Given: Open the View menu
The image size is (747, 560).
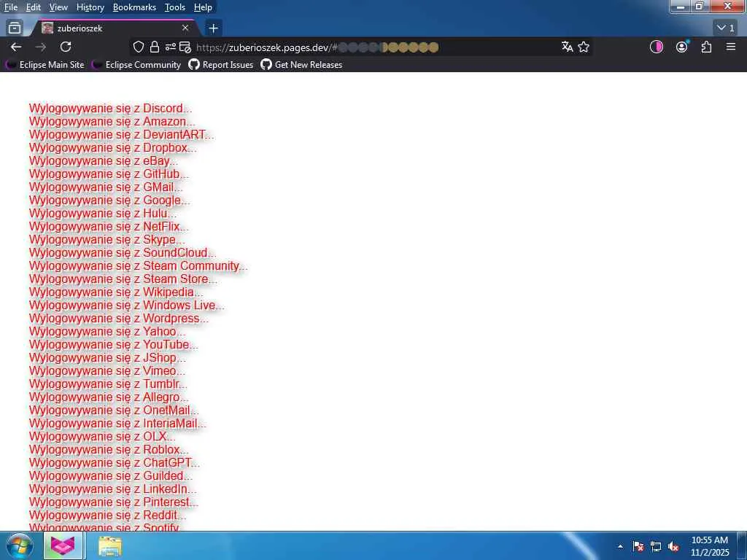Looking at the screenshot, I should (58, 7).
